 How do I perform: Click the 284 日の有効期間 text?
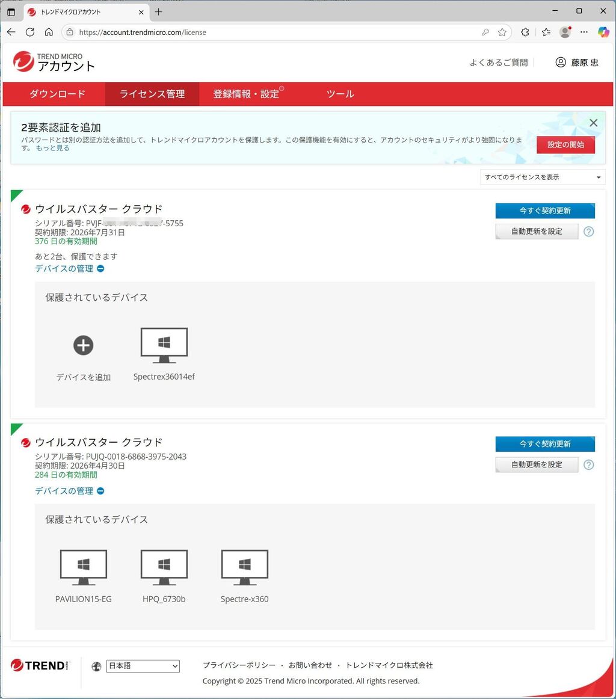pyautogui.click(x=66, y=475)
